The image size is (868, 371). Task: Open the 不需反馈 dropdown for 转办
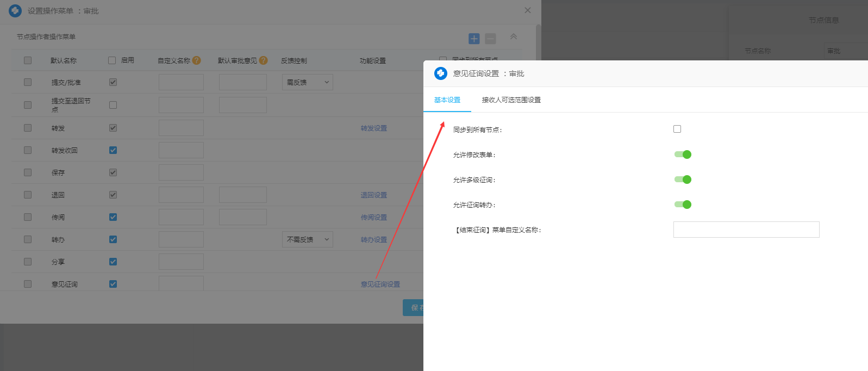(307, 239)
